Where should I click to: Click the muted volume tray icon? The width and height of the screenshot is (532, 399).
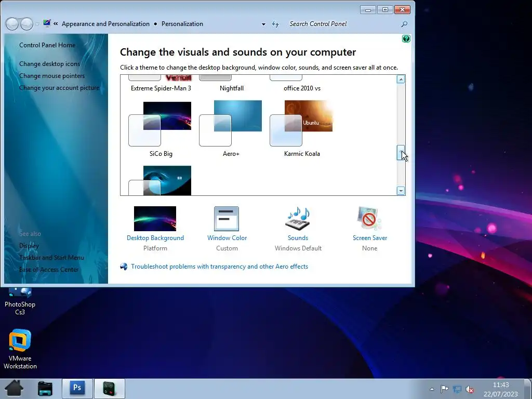[x=470, y=389]
